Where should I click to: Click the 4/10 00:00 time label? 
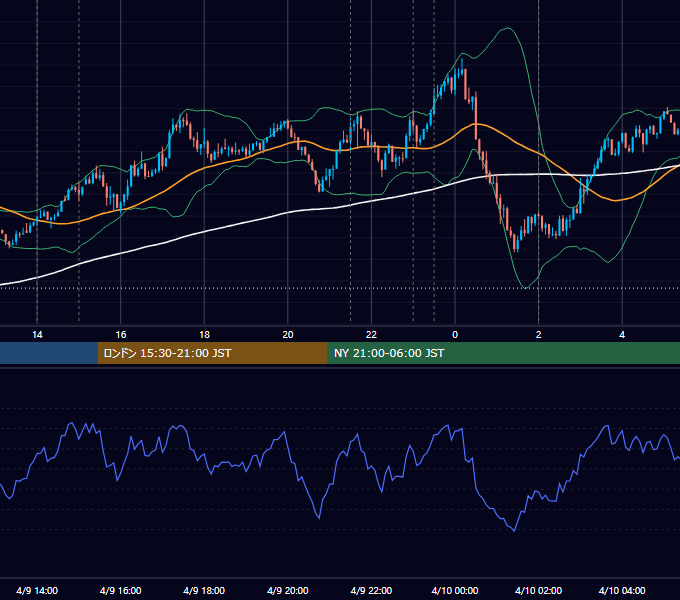pos(455,590)
